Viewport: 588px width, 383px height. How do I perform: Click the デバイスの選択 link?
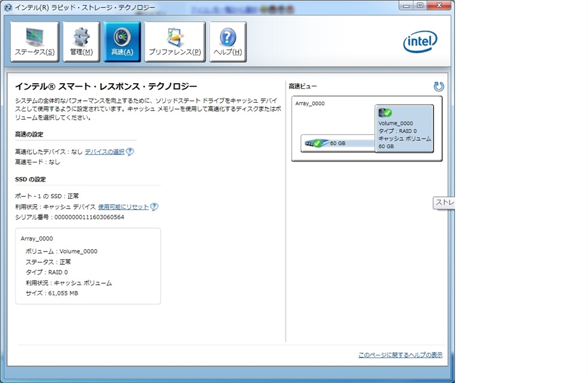pos(105,152)
